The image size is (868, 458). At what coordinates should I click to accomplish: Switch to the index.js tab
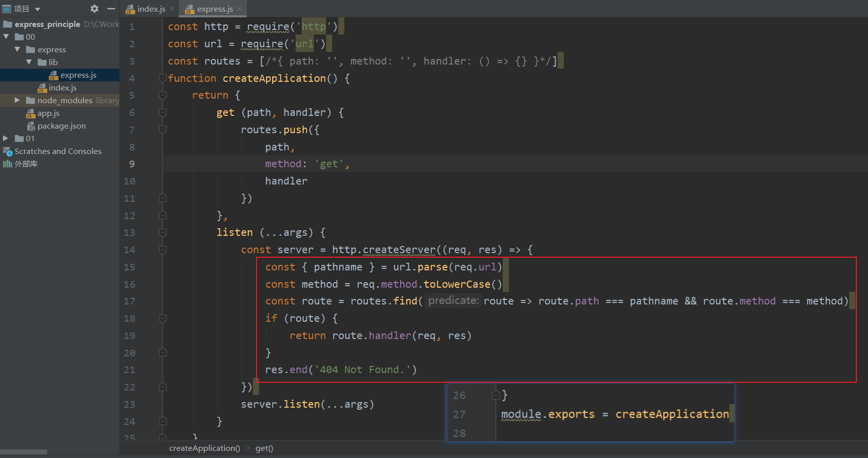click(151, 9)
